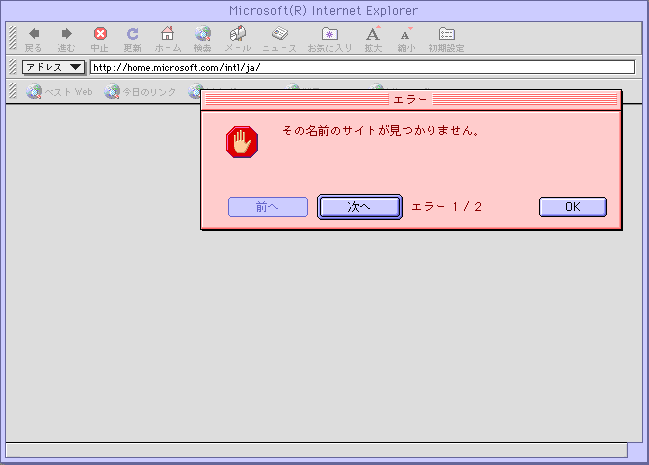
Task: Open the Mail (メール) mailbox icon
Action: (x=238, y=34)
